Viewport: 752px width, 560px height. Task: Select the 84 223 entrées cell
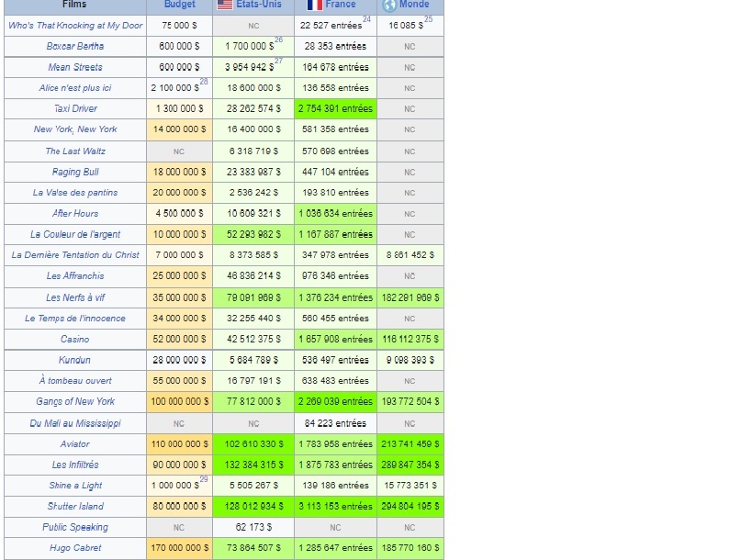click(x=335, y=424)
